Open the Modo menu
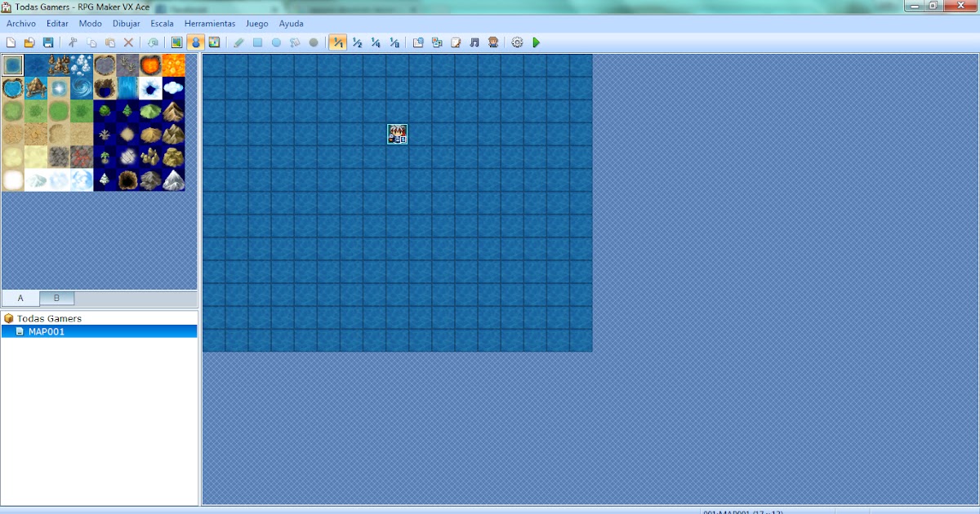The image size is (980, 514). [x=91, y=24]
